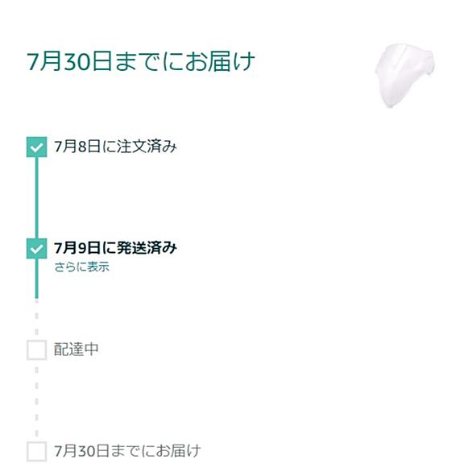Screen dimensions: 472x476
Task: Click green progress line below 発送済み step
Action: [x=37, y=279]
